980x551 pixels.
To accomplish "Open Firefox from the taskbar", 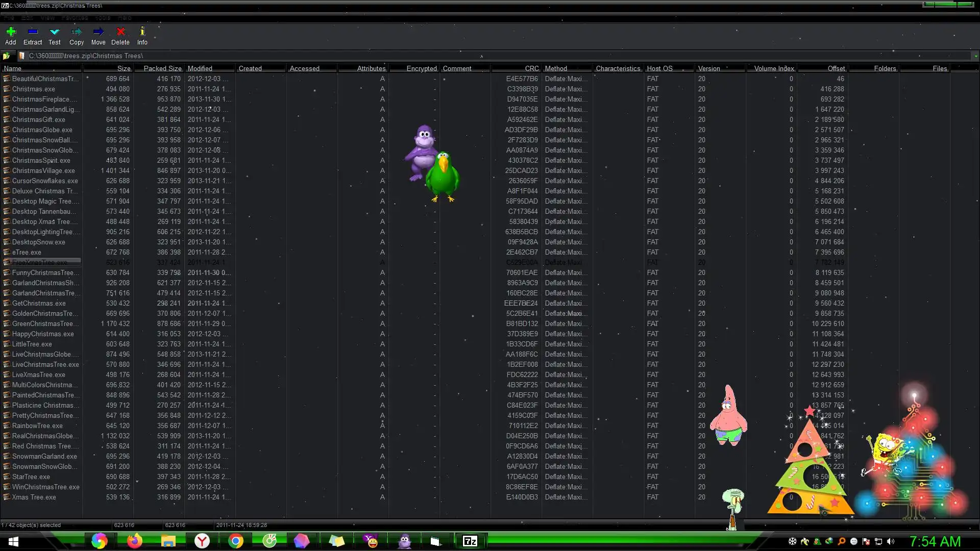I will 134,541.
